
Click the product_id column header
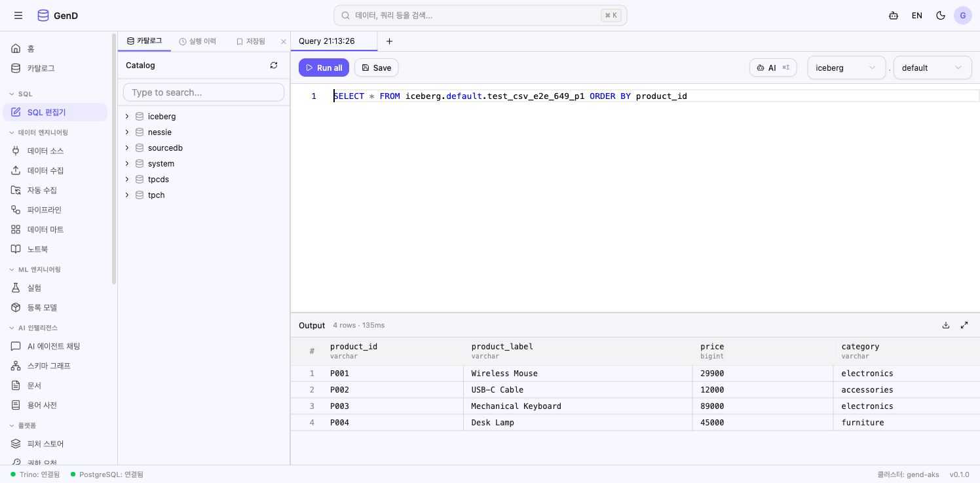click(x=394, y=351)
